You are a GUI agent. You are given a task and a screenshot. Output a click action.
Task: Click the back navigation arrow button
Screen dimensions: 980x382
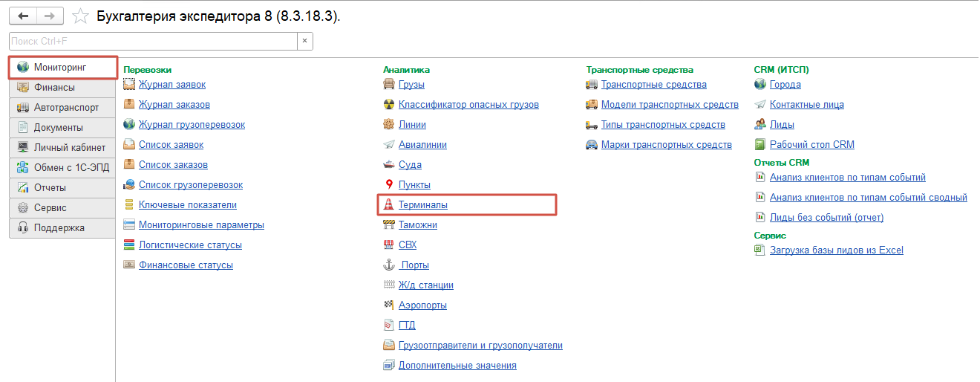pos(23,16)
